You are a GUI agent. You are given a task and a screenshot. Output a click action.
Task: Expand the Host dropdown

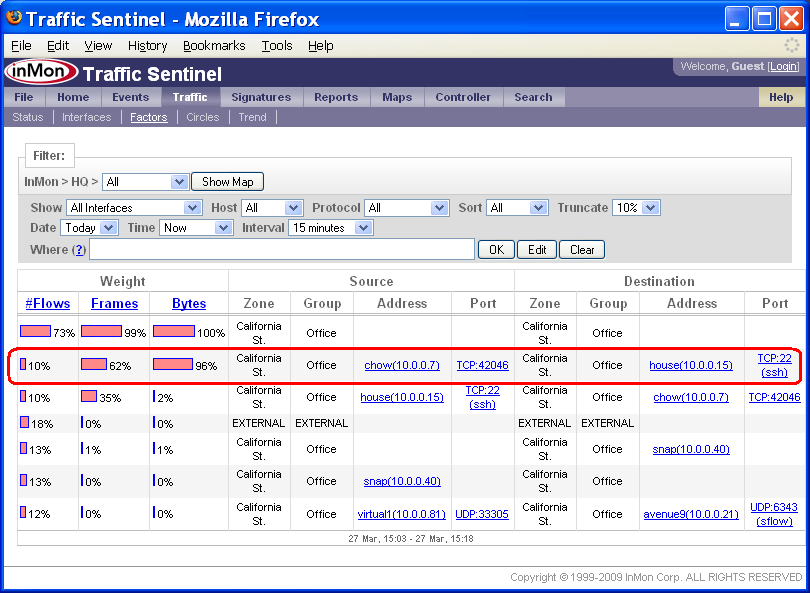pos(272,208)
